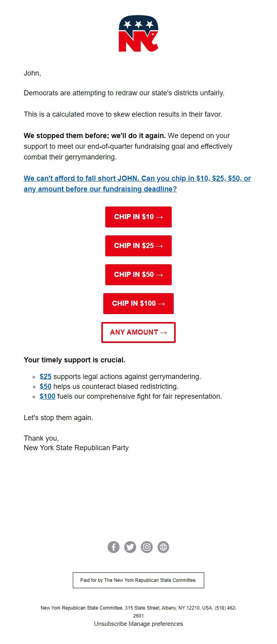Chip in $10 with the red button

[138, 216]
